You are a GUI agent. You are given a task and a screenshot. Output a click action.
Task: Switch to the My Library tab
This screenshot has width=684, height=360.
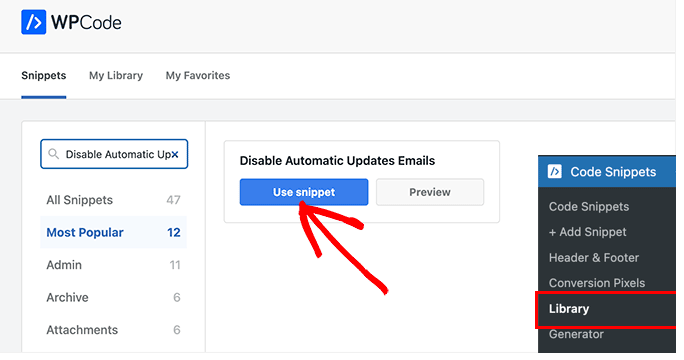click(116, 75)
